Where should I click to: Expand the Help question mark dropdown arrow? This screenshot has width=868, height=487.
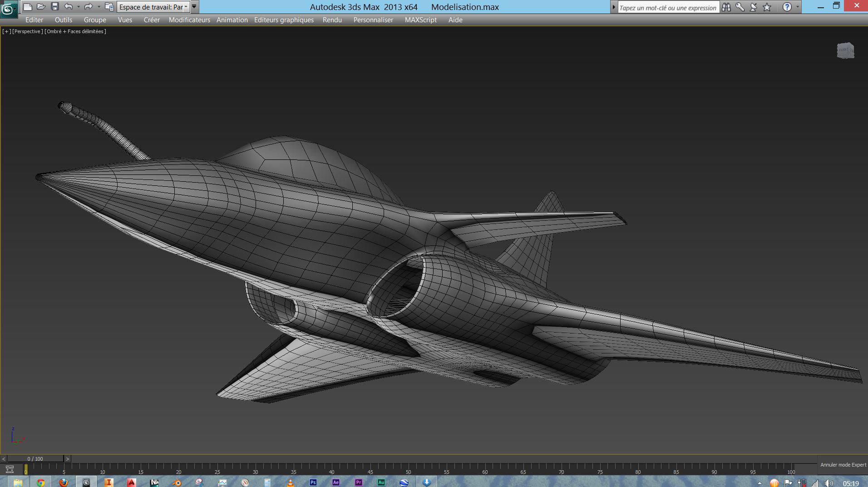click(798, 7)
